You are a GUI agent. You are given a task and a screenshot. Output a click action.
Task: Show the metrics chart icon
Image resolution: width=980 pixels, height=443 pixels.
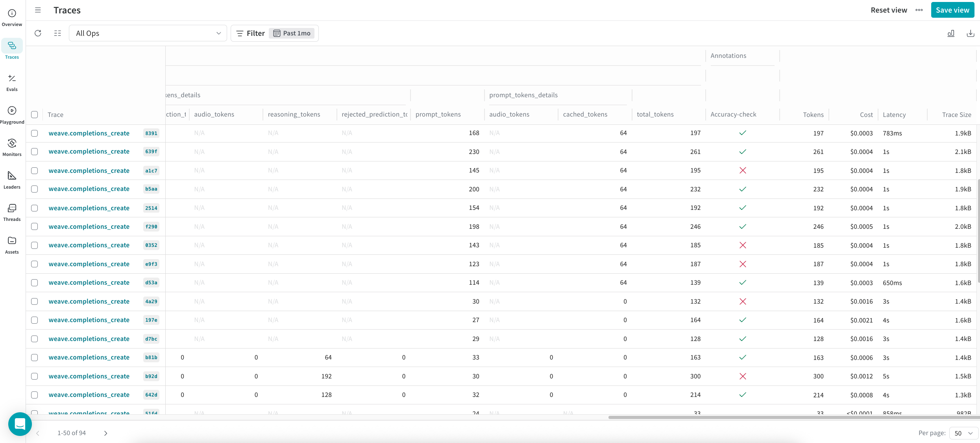coord(951,33)
